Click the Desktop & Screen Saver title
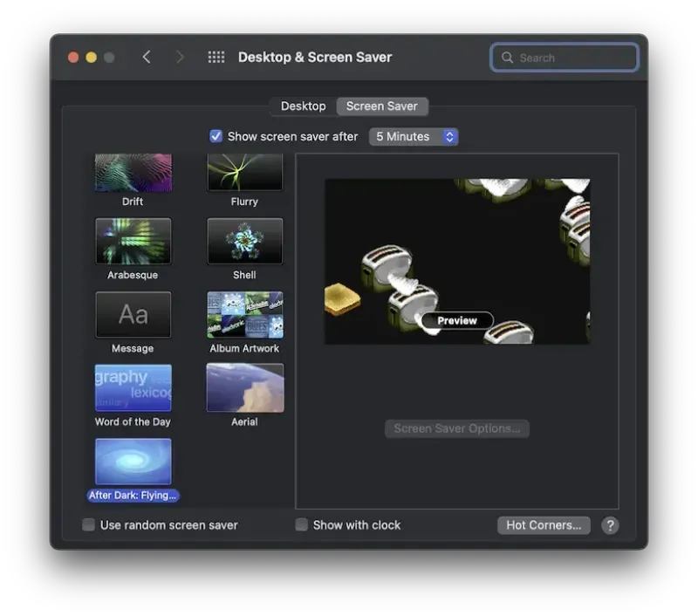698x616 pixels. pos(315,58)
